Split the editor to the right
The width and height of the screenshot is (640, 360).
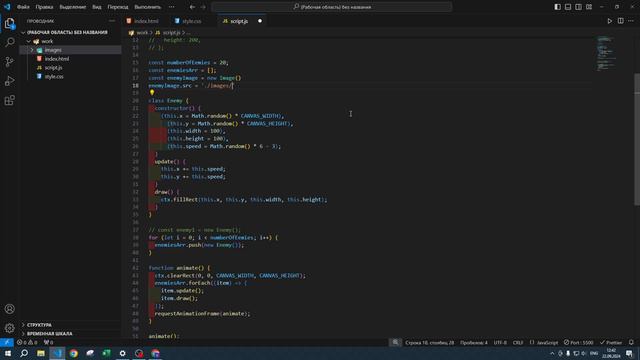point(620,21)
